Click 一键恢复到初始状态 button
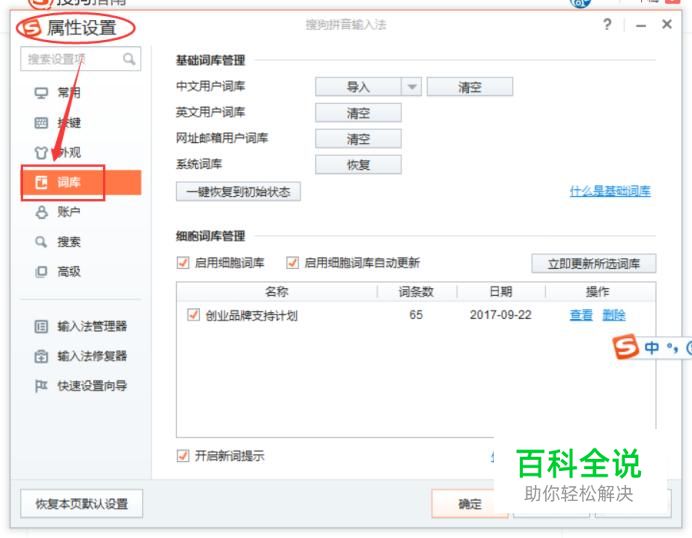Screen dimensions: 692x538 [x=238, y=192]
